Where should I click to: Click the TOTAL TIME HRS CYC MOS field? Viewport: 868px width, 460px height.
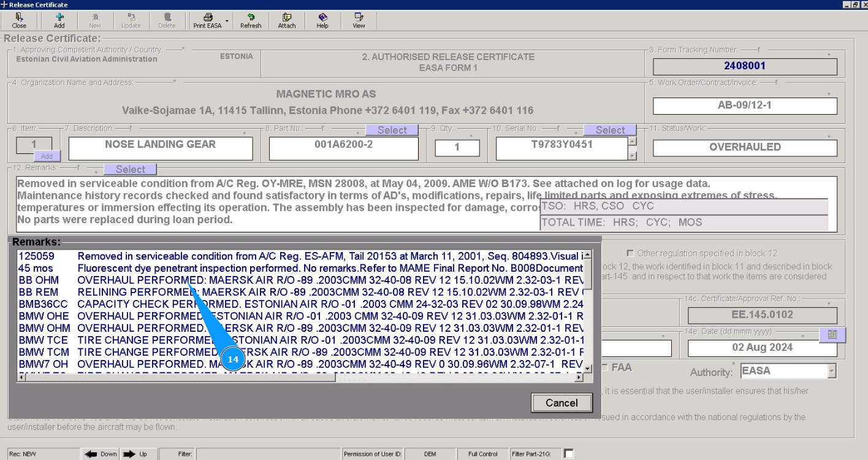(x=683, y=222)
